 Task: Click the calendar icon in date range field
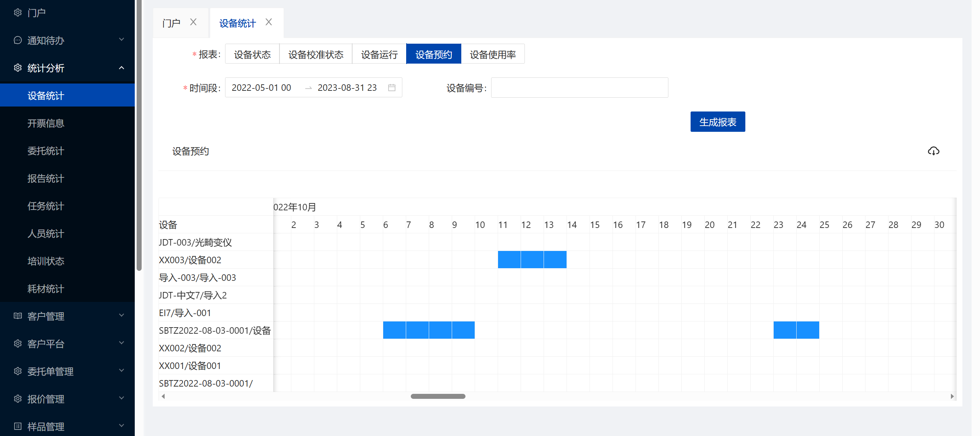[x=392, y=88]
